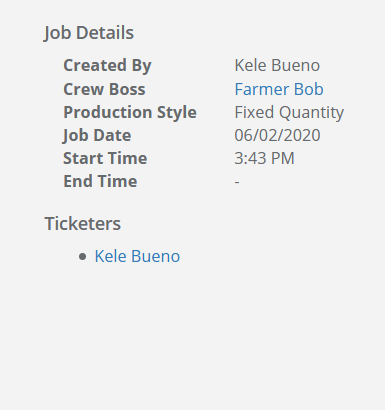The image size is (385, 410).
Task: Click the Start Time label
Action: click(105, 158)
